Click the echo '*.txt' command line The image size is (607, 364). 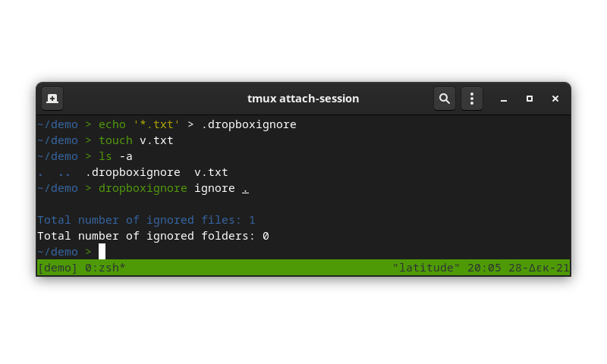pyautogui.click(x=197, y=124)
